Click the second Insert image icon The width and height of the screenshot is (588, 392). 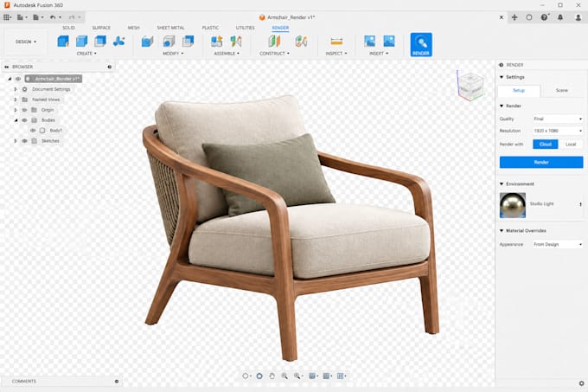pyautogui.click(x=389, y=41)
